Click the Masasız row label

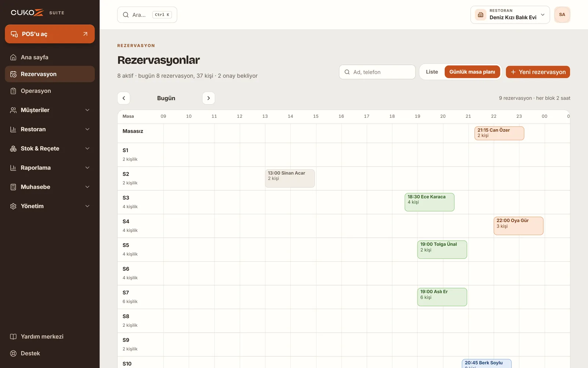(x=133, y=131)
